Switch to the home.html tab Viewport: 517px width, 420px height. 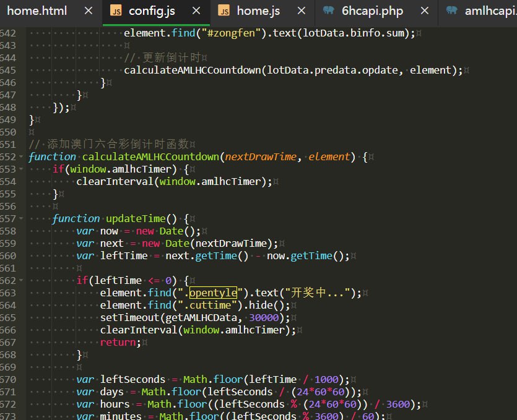[37, 11]
